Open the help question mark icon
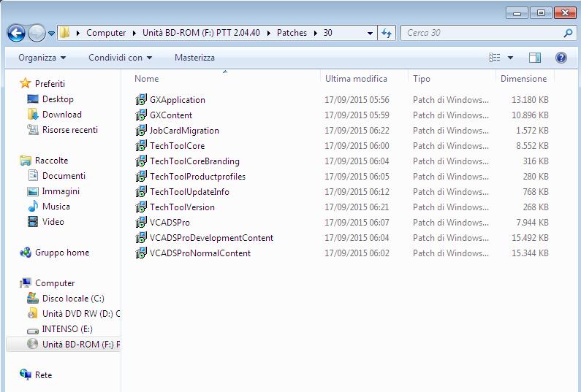Image resolution: width=581 pixels, height=392 pixels. (x=561, y=58)
